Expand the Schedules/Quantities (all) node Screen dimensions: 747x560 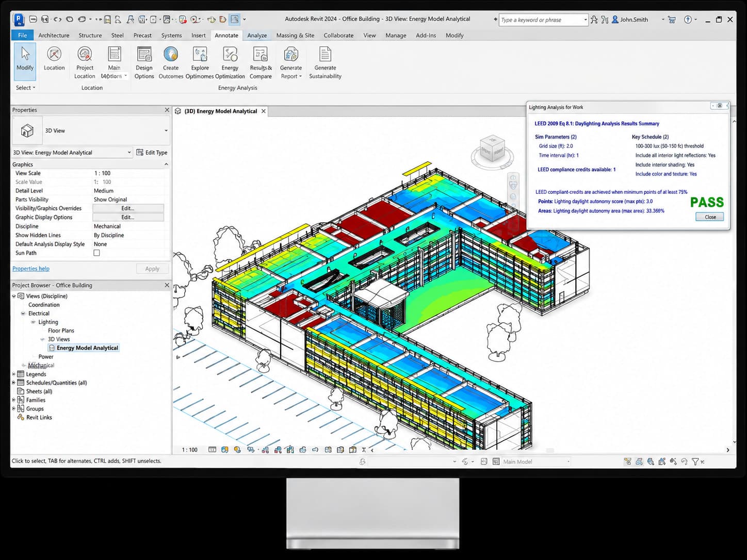[14, 383]
